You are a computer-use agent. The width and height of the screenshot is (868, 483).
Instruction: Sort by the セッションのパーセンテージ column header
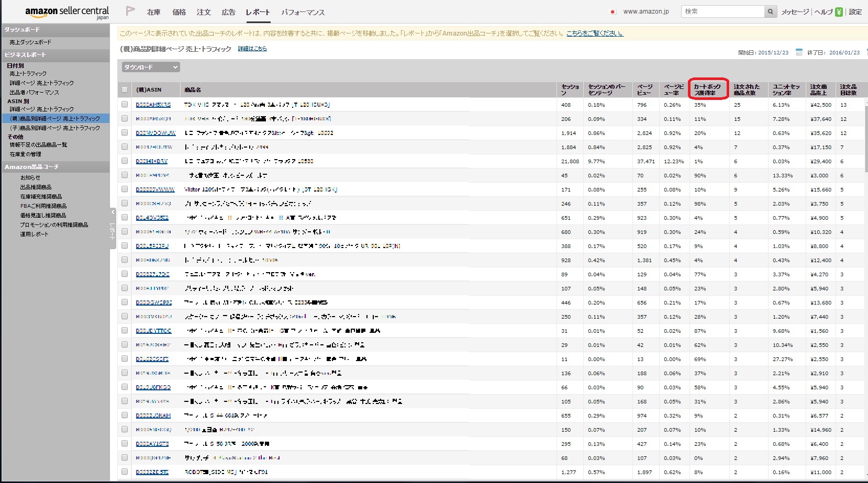pos(607,89)
